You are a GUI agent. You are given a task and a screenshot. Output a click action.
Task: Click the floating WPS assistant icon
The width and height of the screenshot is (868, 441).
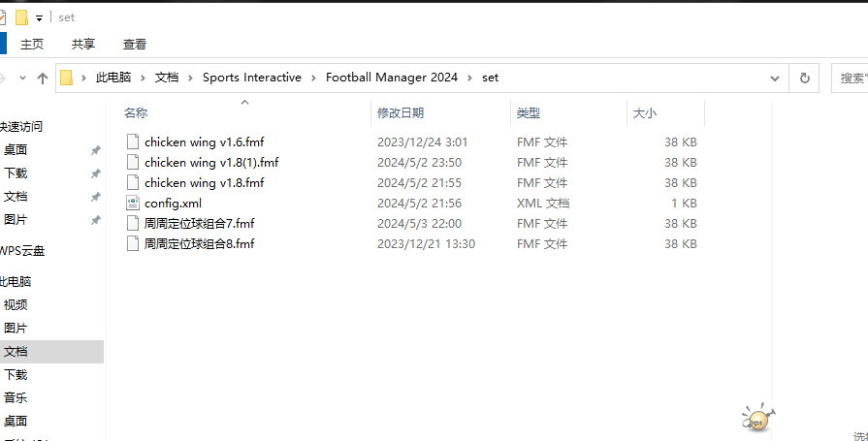coord(757,419)
